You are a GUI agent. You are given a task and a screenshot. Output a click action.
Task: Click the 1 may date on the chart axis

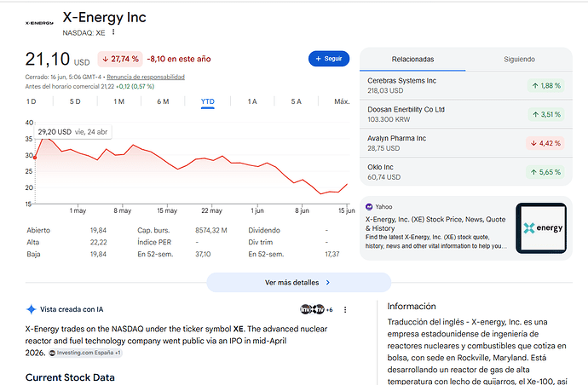tap(78, 210)
